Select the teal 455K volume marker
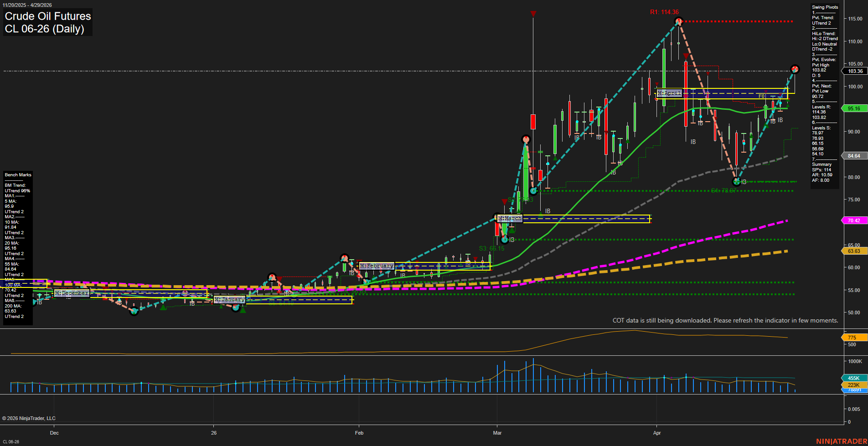Viewport: 868px width, 446px height. pyautogui.click(x=853, y=378)
